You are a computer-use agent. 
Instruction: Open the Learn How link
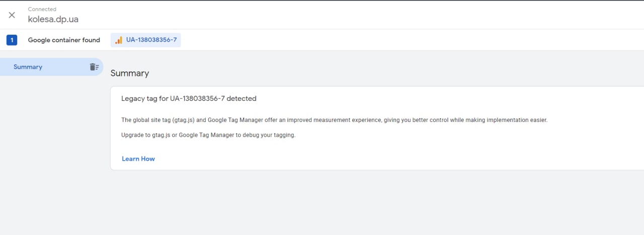tap(138, 159)
